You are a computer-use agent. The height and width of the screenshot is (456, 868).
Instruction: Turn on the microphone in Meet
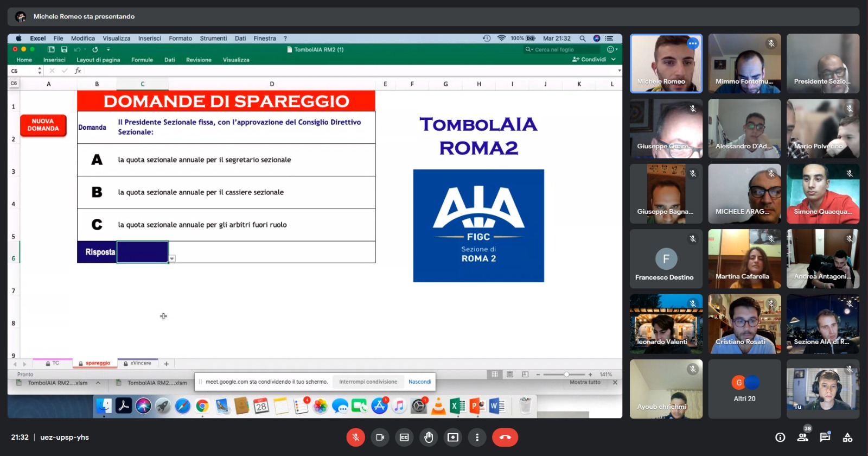point(355,438)
